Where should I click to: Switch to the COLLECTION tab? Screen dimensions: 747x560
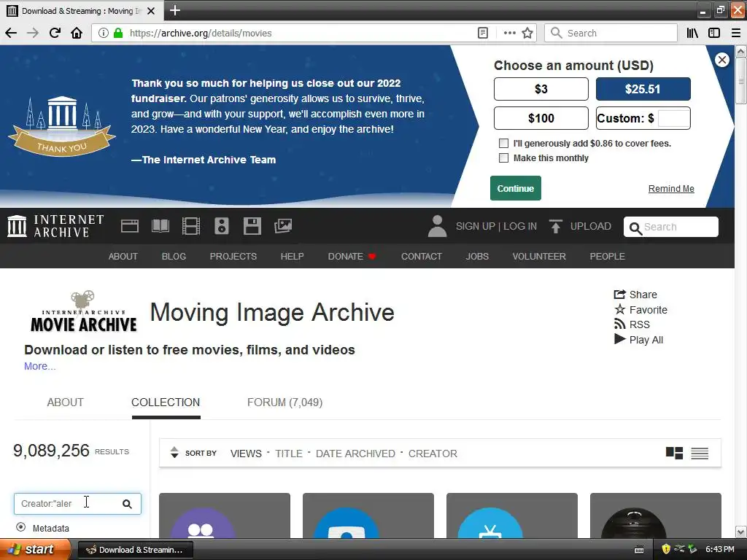(166, 402)
